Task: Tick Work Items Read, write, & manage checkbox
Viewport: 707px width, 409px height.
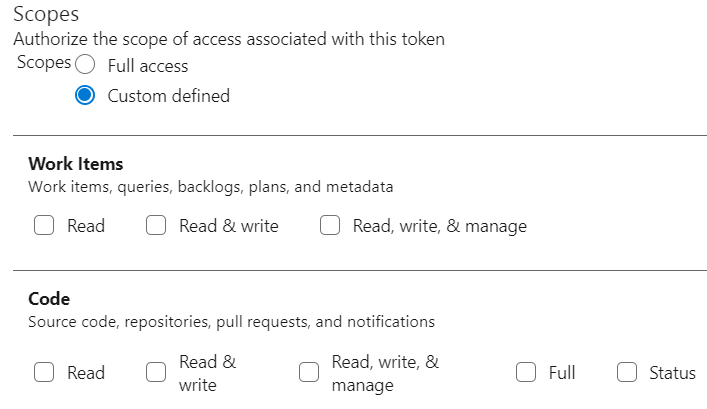Action: coord(330,226)
